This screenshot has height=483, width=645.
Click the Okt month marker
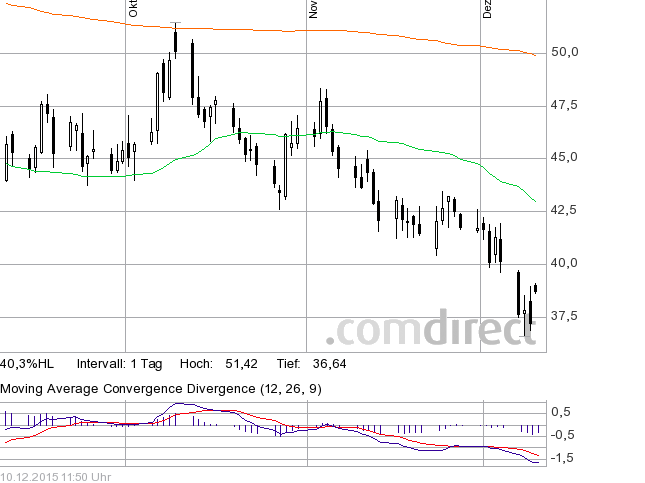133,10
